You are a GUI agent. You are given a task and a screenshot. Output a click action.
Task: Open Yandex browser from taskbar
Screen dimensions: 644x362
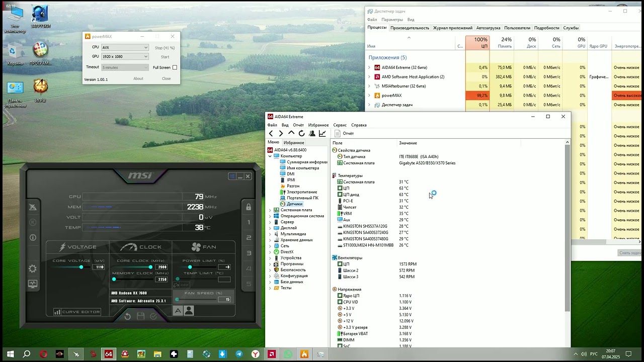(x=256, y=354)
